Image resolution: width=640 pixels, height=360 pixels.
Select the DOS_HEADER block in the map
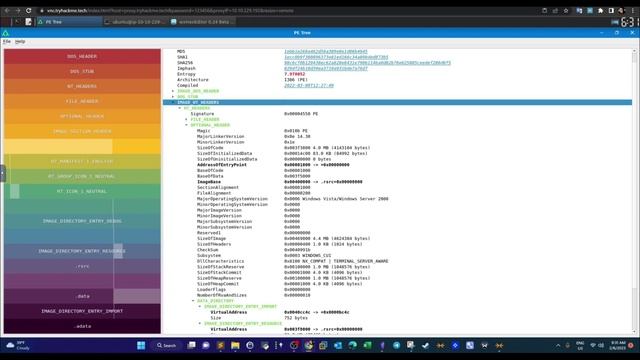82,56
